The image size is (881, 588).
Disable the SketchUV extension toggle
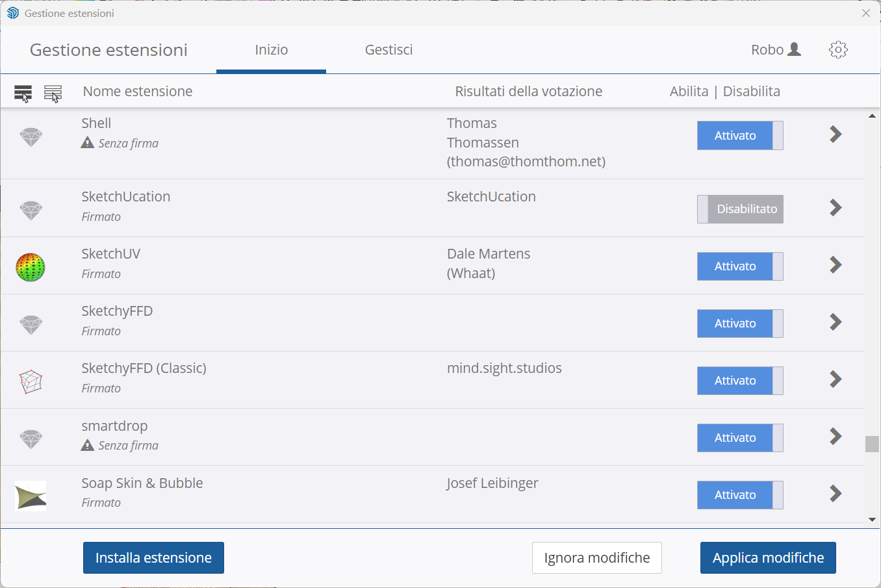(740, 266)
